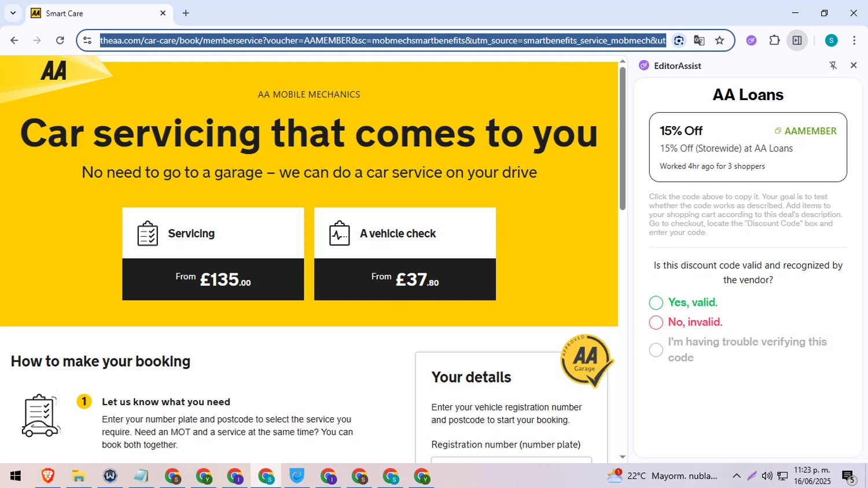Click the scrollbar down arrow

623,457
